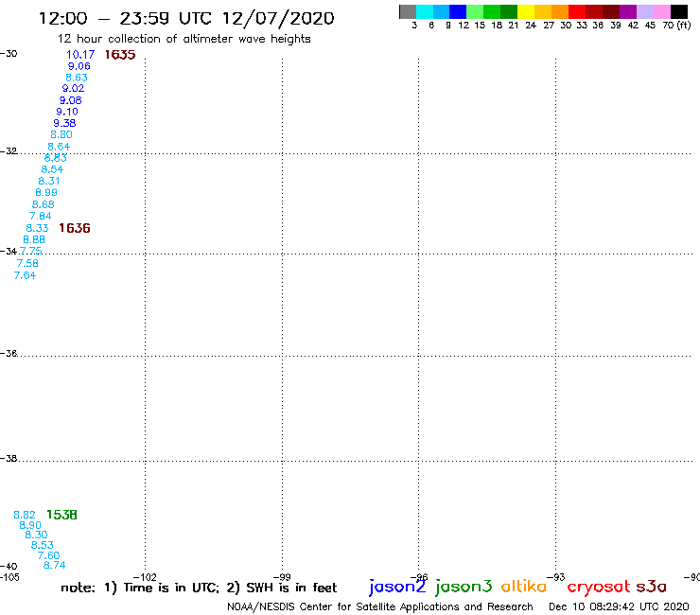This screenshot has height=615, width=700.
Task: Select the purple swatch in the color scale
Action: [628, 11]
